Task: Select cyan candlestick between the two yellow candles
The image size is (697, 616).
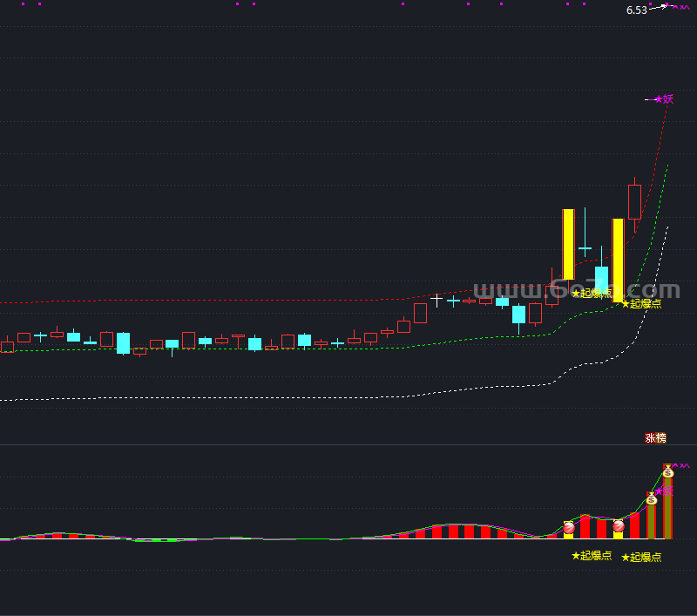Action: coord(601,278)
